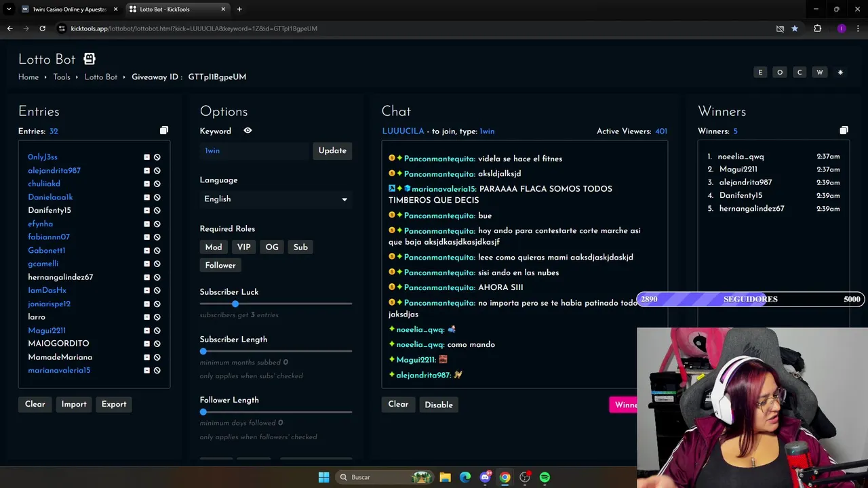Screen dimensions: 868x488
Task: Ban Danifenty15 with block icon
Action: click(157, 211)
